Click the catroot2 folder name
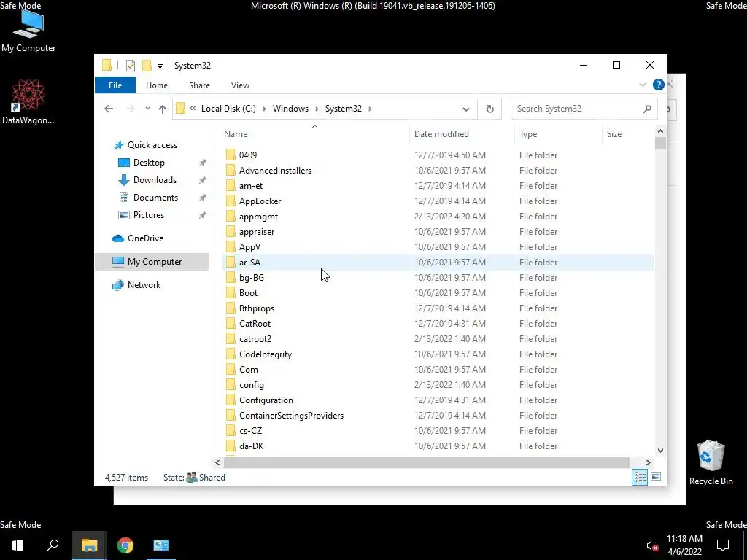Screen dimensions: 747x560 click(255, 338)
